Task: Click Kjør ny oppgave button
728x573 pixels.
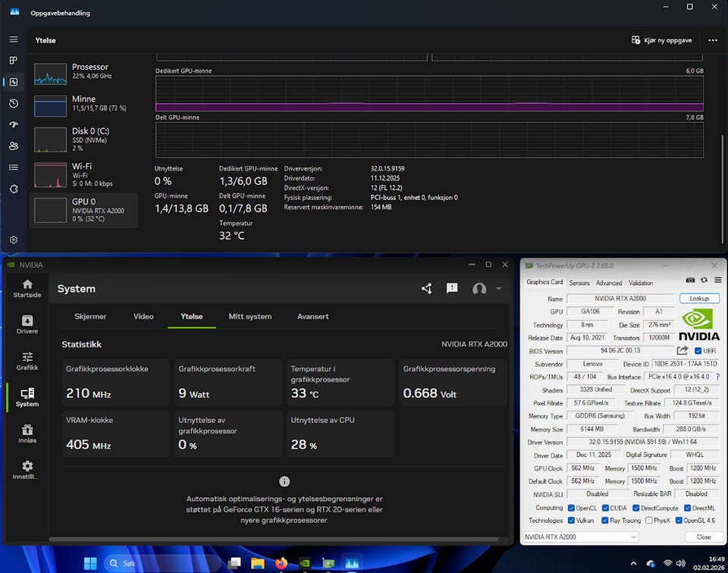Action: 662,40
